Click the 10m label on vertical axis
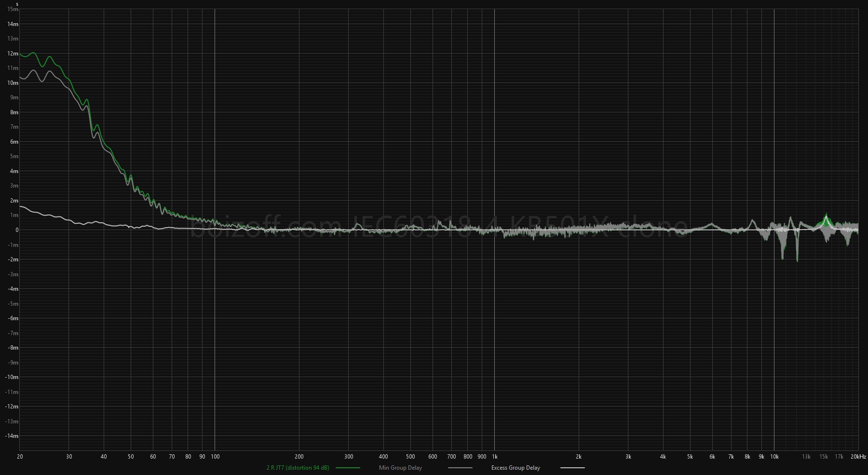The width and height of the screenshot is (868, 475). [13, 83]
